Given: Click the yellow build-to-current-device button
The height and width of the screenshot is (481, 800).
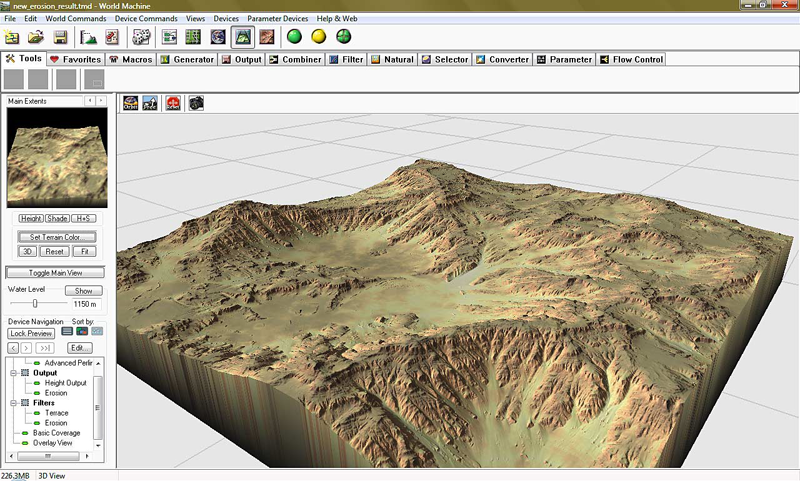Looking at the screenshot, I should pos(319,36).
